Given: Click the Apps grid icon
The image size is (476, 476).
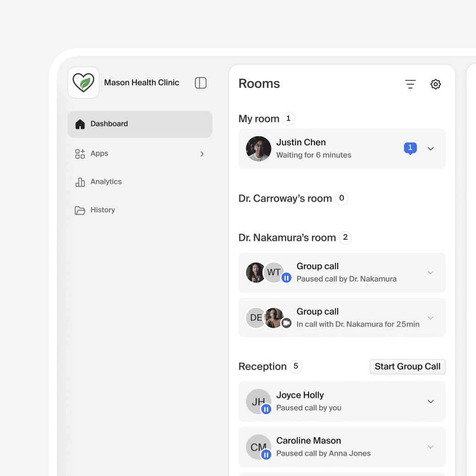Looking at the screenshot, I should 80,154.
